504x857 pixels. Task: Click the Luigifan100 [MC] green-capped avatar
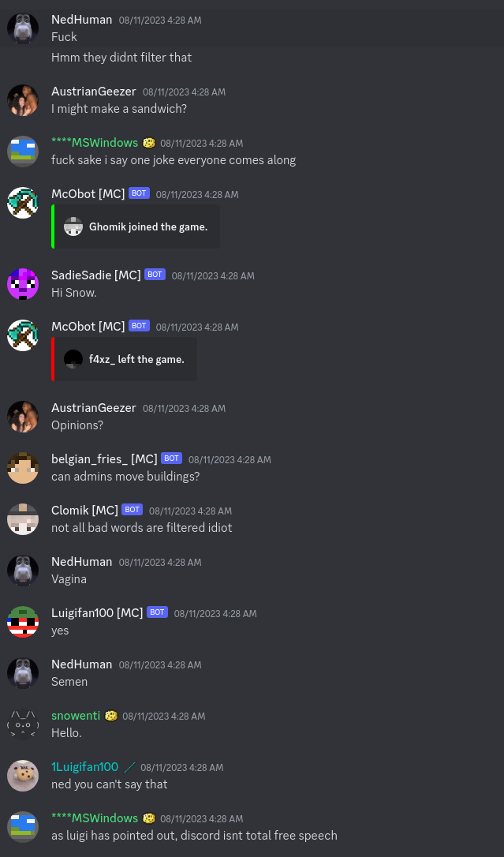coord(23,622)
